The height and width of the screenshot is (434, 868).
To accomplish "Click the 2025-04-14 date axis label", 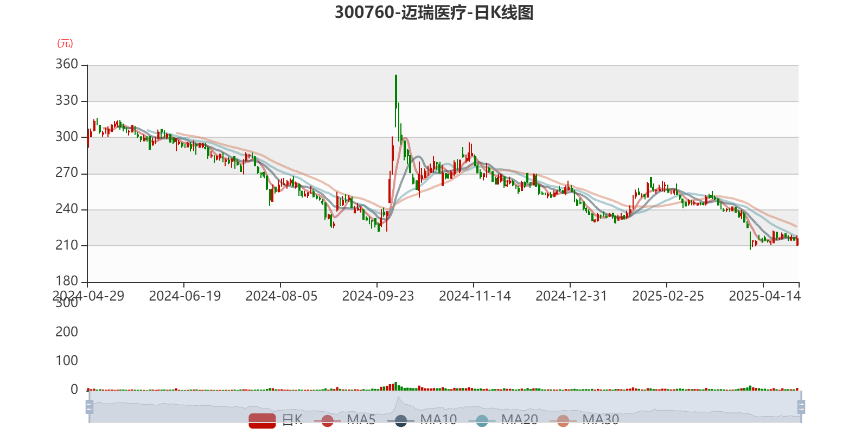I will pyautogui.click(x=764, y=296).
